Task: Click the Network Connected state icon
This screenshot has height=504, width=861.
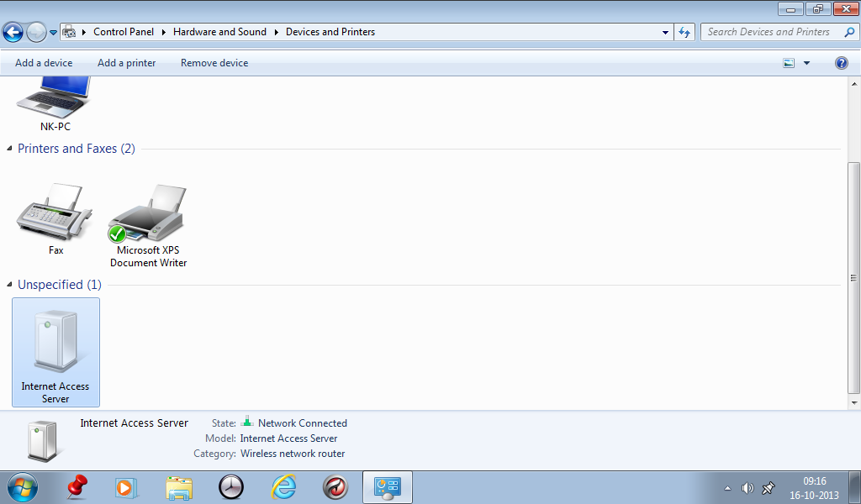Action: (x=247, y=422)
